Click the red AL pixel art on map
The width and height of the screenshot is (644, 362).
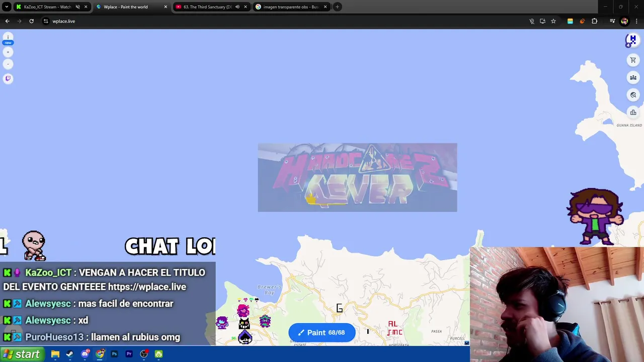392,324
